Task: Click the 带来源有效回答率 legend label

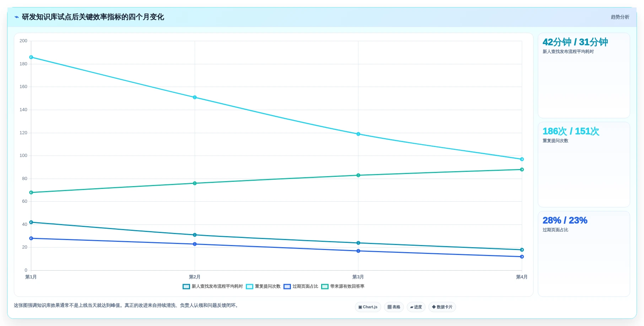Action: (347, 286)
